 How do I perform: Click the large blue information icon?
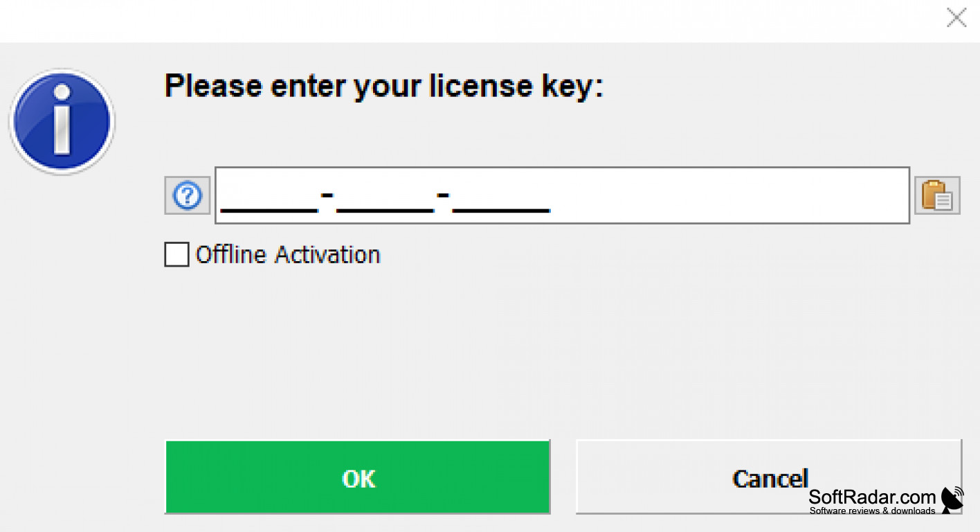(x=62, y=122)
